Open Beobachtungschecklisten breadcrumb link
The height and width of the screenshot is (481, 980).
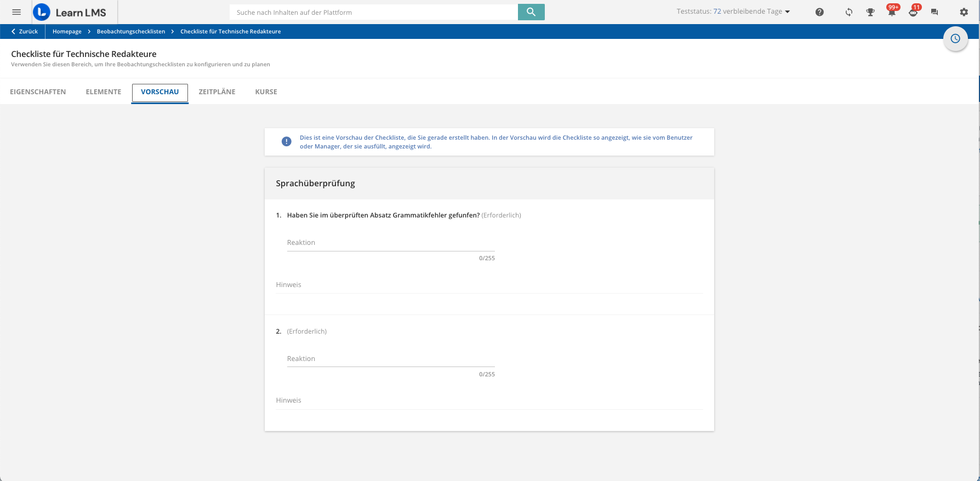click(x=131, y=32)
